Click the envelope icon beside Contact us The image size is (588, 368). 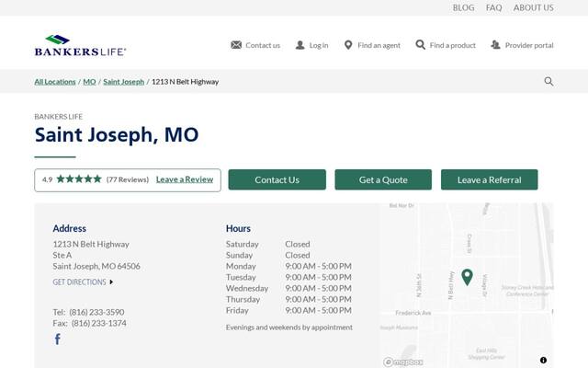click(236, 45)
